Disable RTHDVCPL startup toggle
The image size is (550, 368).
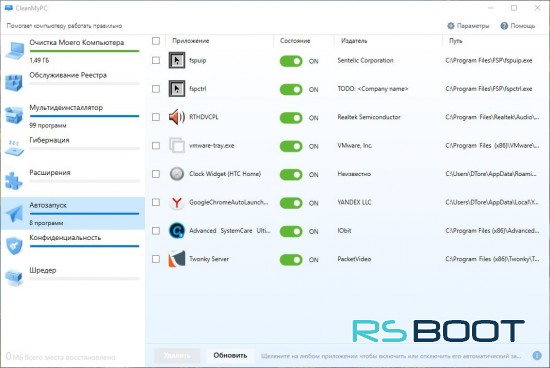pos(291,118)
